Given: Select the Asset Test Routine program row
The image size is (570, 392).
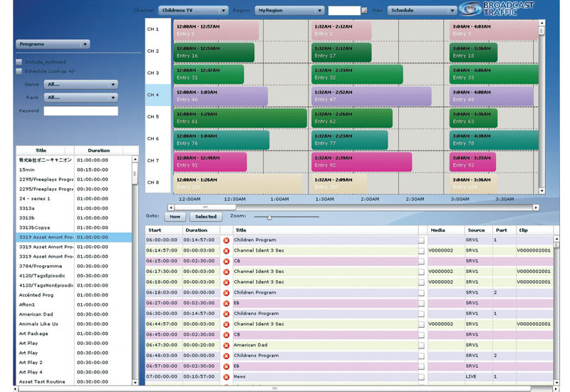Looking at the screenshot, I should [74, 382].
